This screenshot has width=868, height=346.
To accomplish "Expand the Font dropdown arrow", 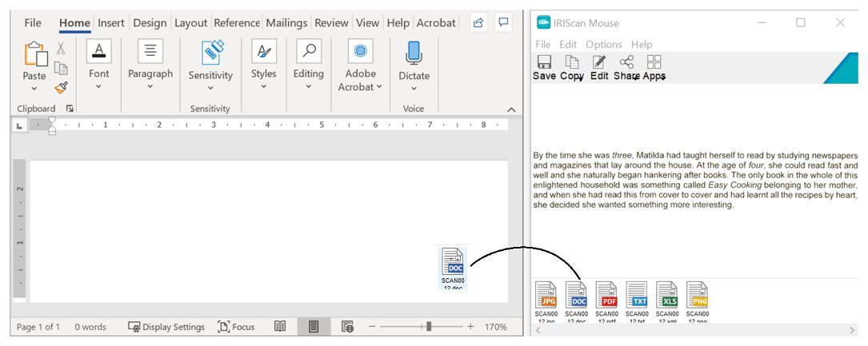I will pyautogui.click(x=98, y=86).
